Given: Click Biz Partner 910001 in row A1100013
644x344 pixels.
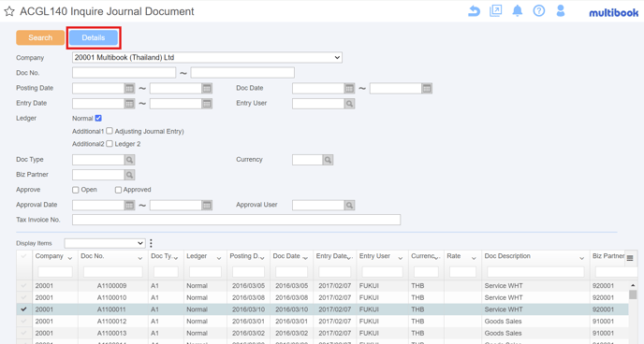Looking at the screenshot, I should tap(603, 334).
